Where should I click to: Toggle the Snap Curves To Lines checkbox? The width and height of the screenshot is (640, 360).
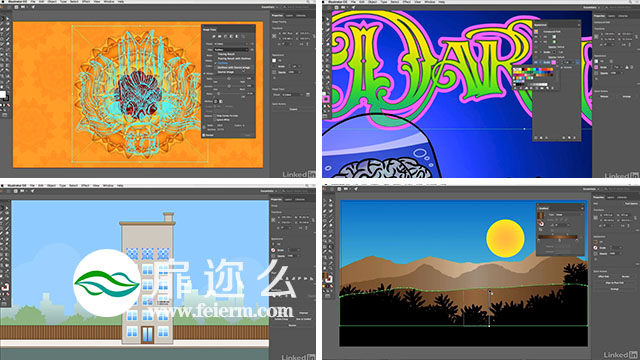215,116
